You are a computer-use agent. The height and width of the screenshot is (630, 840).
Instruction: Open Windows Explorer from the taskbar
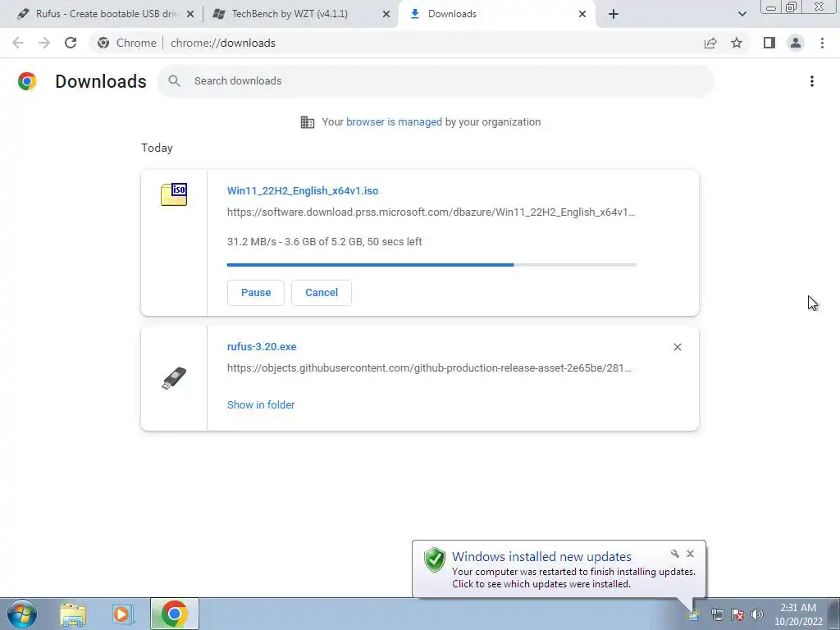(x=73, y=614)
